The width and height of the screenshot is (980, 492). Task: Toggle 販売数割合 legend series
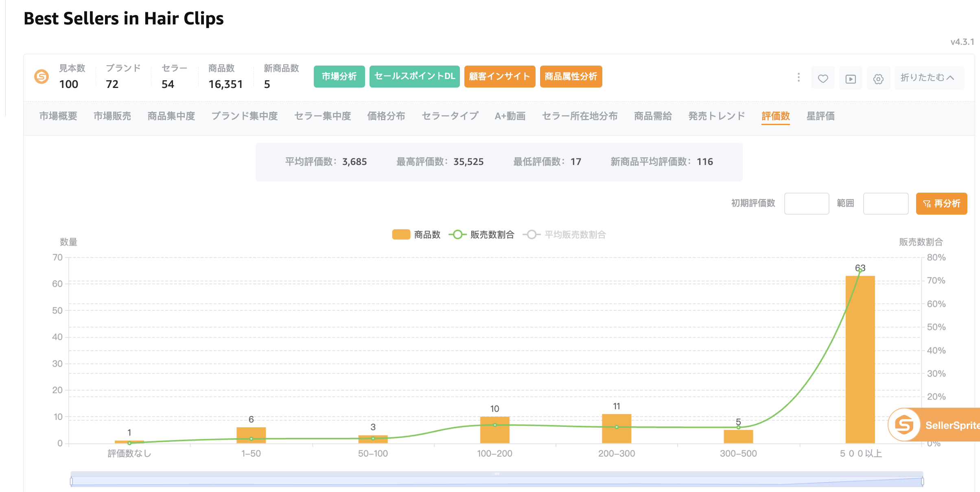tap(481, 235)
